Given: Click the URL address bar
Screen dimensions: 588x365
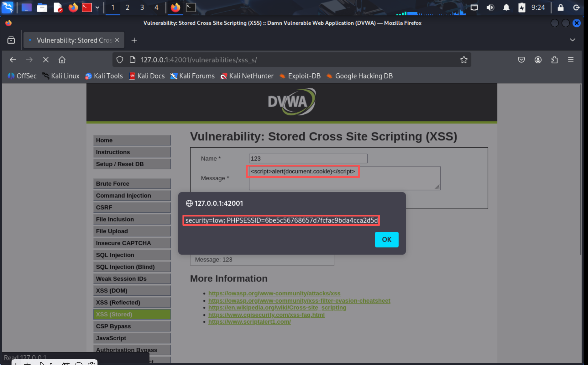Looking at the screenshot, I should (x=295, y=60).
